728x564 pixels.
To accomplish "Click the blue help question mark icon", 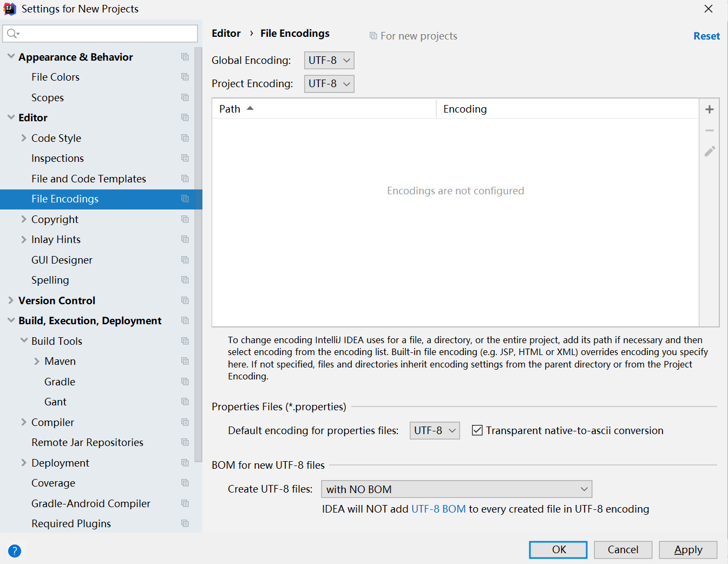I will 15,551.
